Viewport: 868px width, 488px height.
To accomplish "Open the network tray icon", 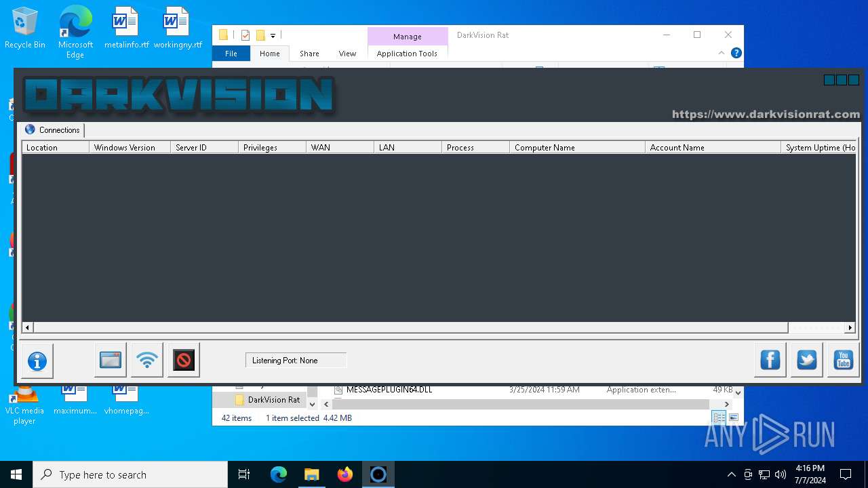I will 764,474.
